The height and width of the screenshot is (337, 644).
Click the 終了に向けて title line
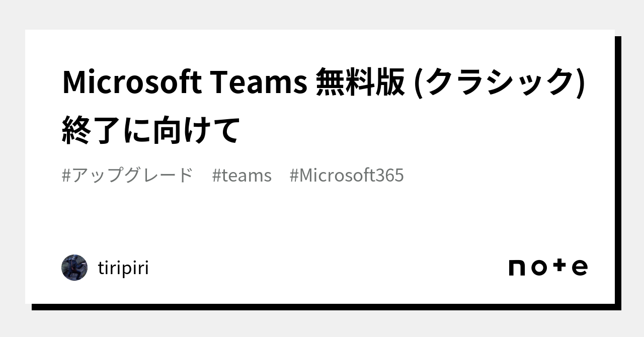tap(151, 130)
